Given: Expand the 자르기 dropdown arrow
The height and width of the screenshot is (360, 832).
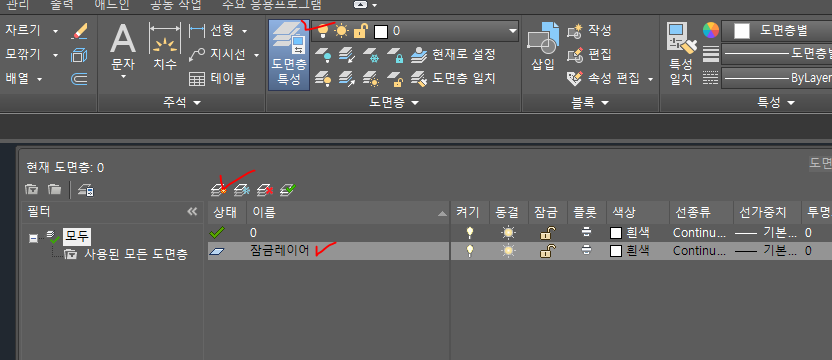Looking at the screenshot, I should [55, 31].
